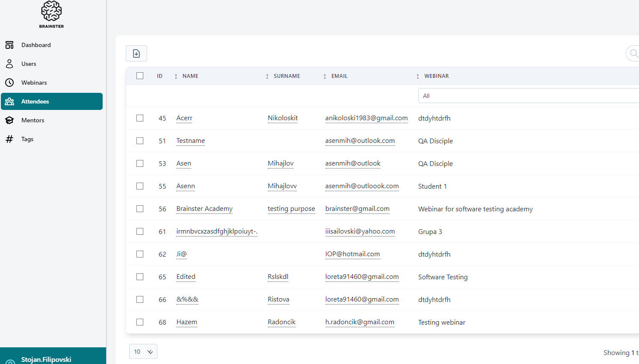
Task: Click the Mentors graduation cap icon
Action: (x=9, y=120)
